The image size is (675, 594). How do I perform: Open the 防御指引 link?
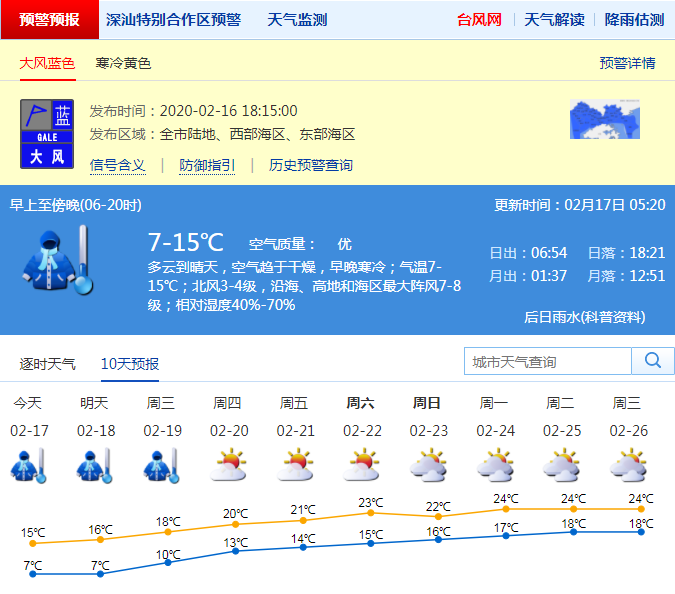pos(207,165)
